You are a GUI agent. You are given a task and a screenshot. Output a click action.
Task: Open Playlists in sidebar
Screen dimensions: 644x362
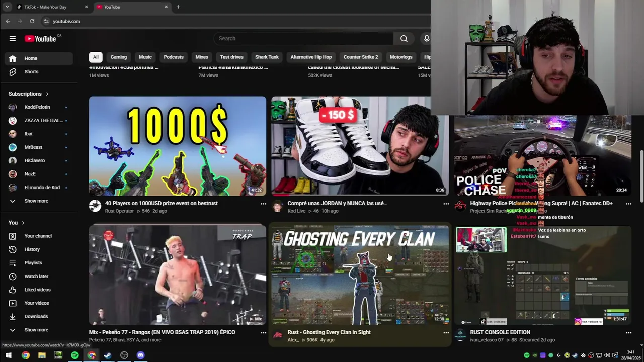(x=39, y=263)
